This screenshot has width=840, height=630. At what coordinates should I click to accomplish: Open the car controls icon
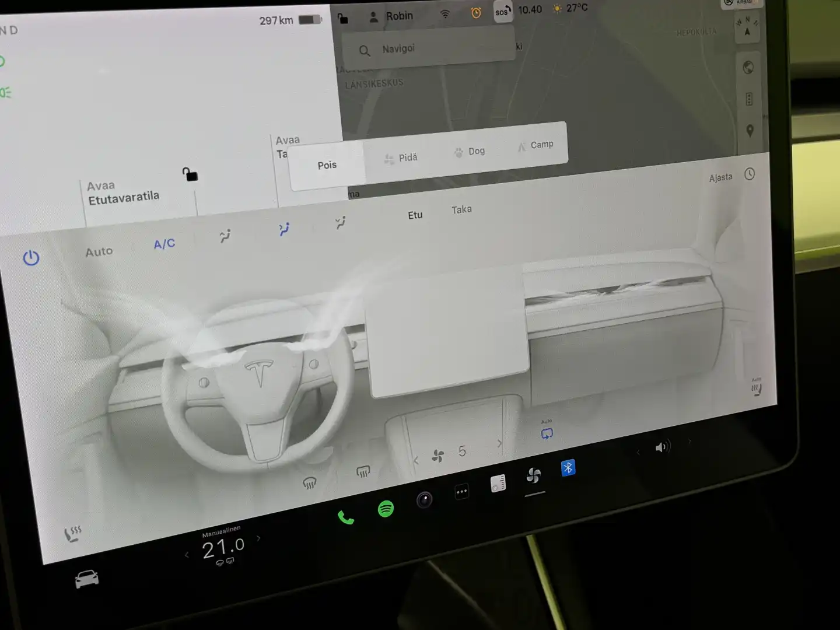[x=87, y=579]
